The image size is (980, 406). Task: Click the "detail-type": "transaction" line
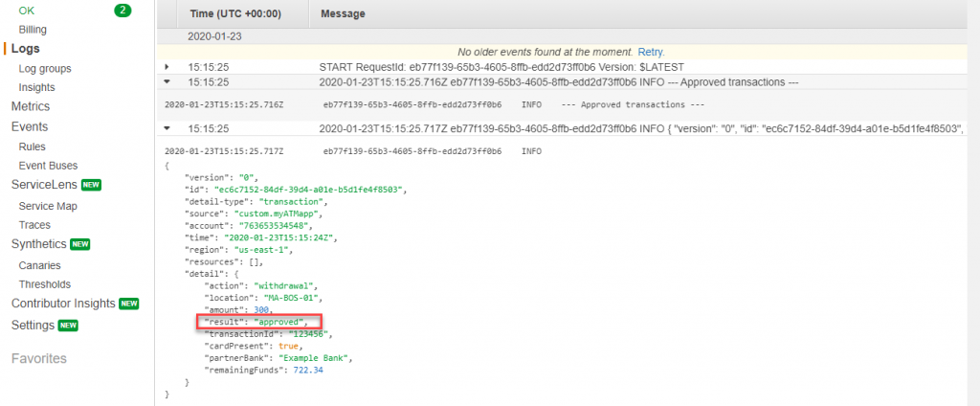point(256,201)
